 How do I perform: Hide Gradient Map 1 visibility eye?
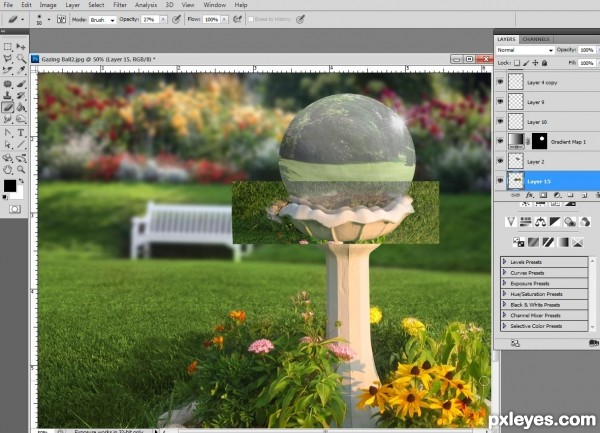(500, 142)
